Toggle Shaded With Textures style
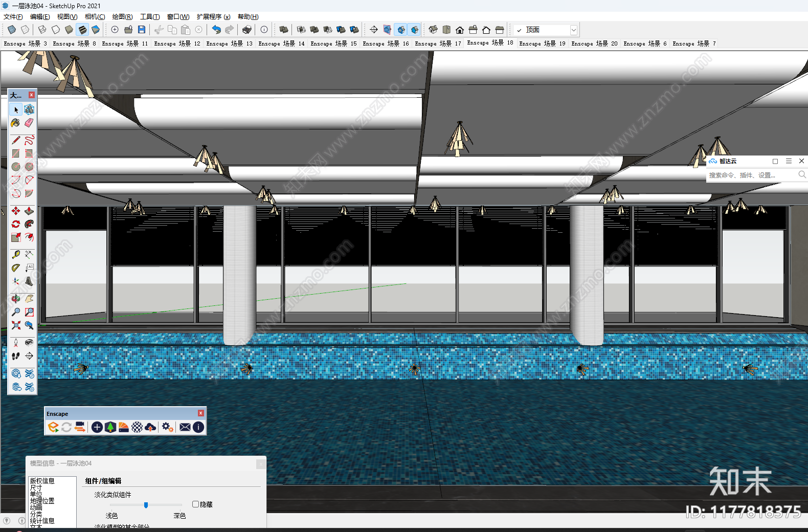 pos(82,30)
